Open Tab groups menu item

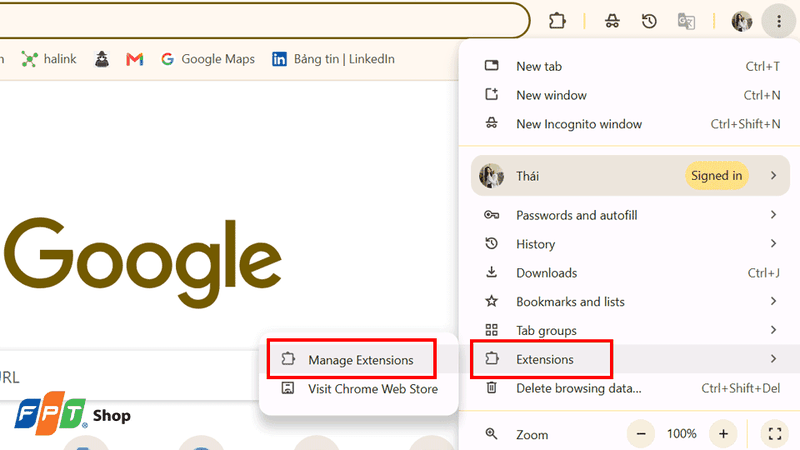coord(632,331)
